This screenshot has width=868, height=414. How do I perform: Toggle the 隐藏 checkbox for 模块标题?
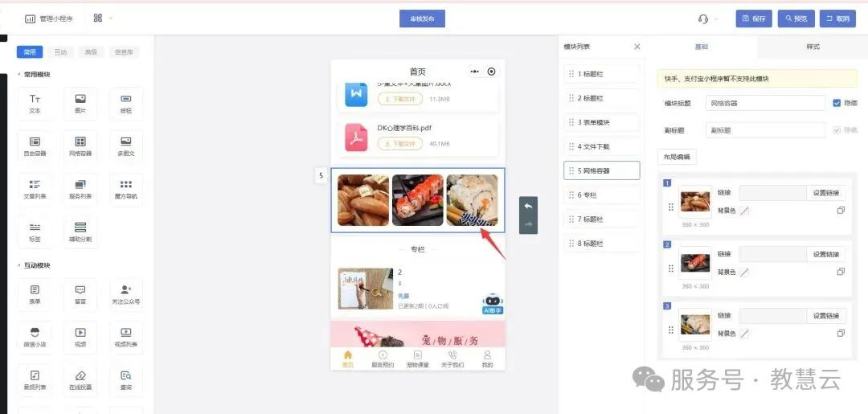837,103
